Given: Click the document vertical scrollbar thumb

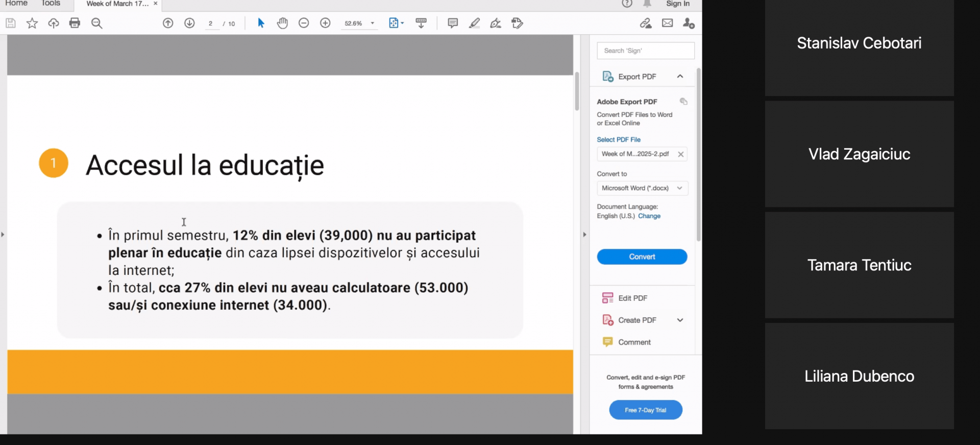Looking at the screenshot, I should [577, 91].
